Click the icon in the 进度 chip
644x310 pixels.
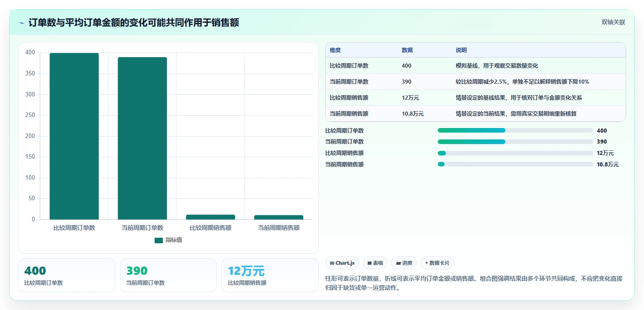pyautogui.click(x=398, y=263)
